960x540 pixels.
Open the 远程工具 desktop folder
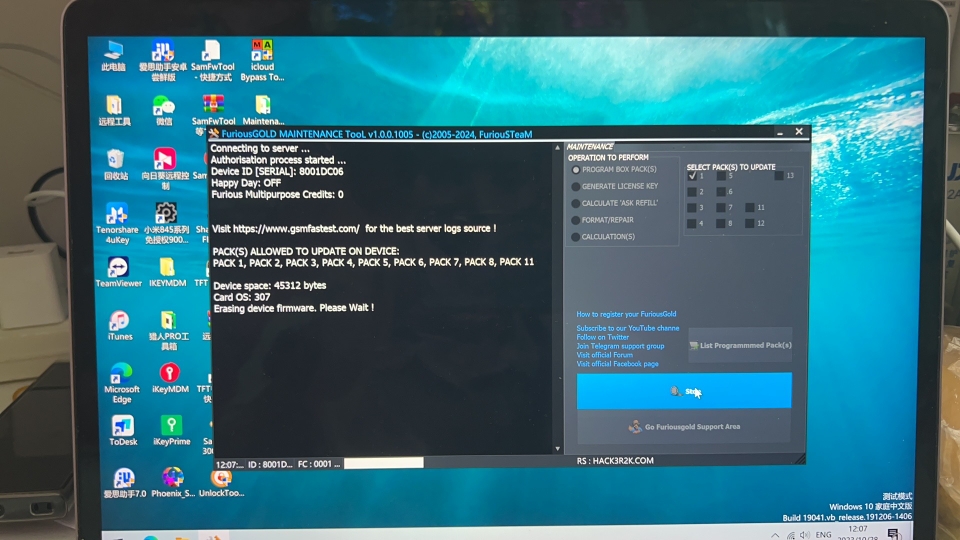tap(114, 111)
